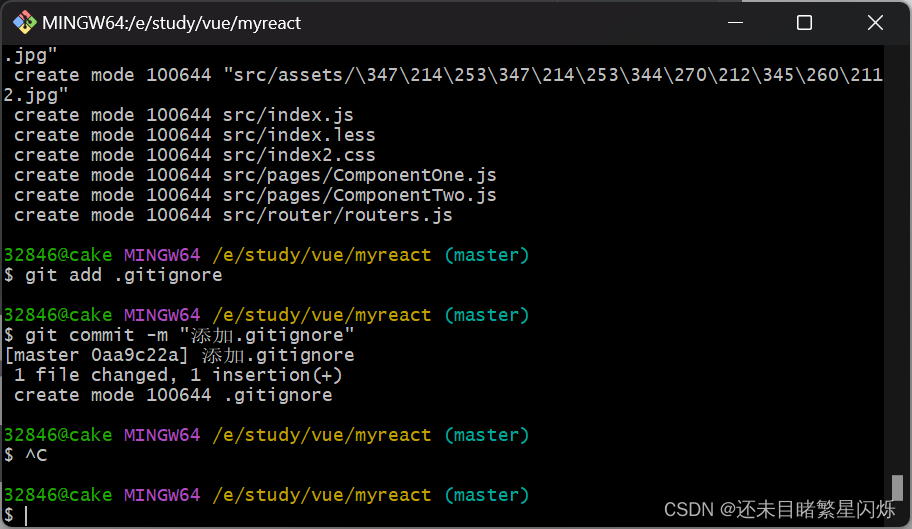The height and width of the screenshot is (529, 912).
Task: Click the ^C interrupted prompt line
Action: tap(26, 455)
